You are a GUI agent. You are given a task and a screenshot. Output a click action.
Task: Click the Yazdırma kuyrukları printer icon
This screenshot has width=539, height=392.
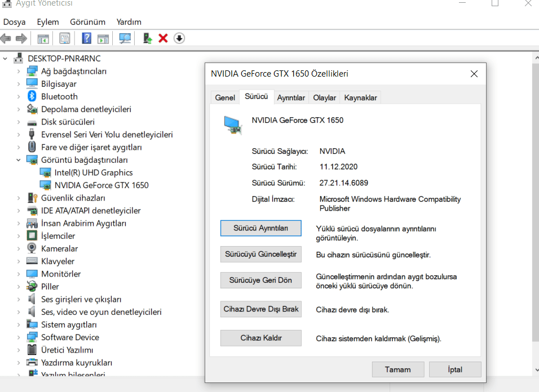(x=32, y=363)
